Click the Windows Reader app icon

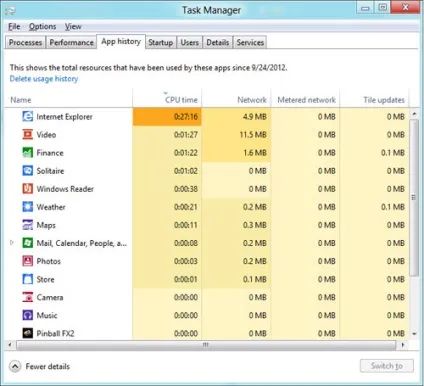[x=28, y=189]
